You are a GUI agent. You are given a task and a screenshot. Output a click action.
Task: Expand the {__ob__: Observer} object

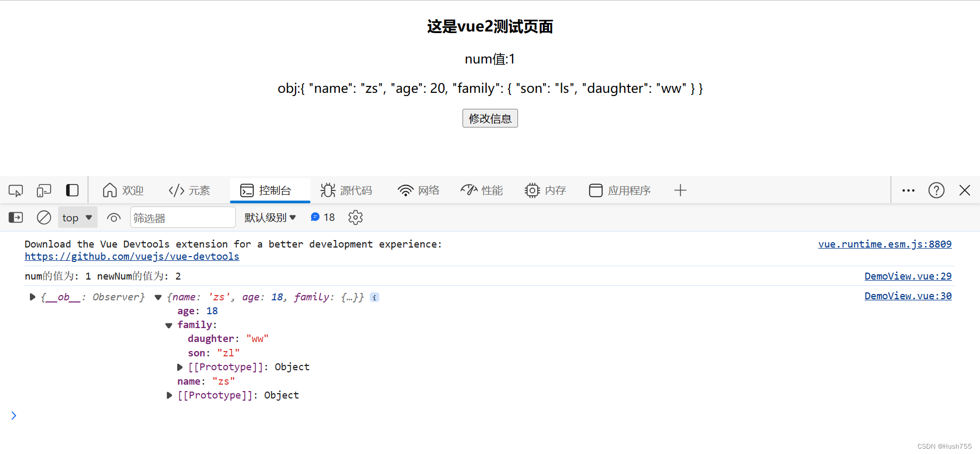point(33,297)
